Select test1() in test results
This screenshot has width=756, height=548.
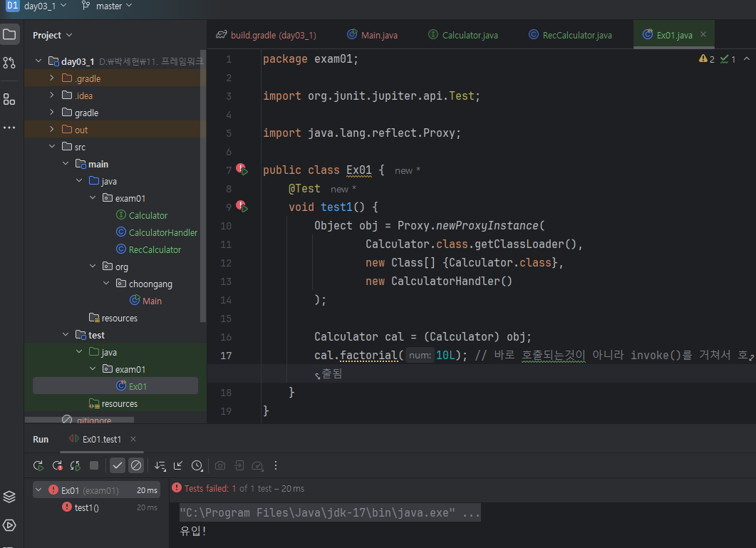pos(81,507)
